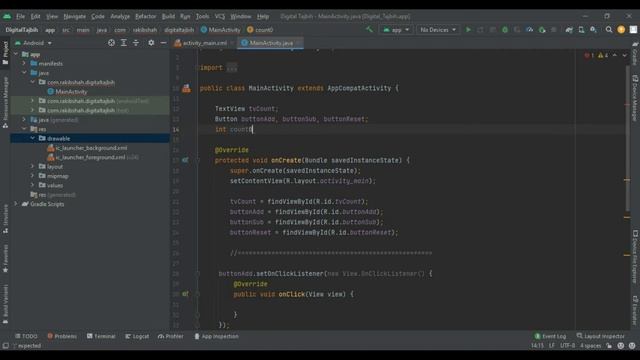Open the Android project view dropdown
The image size is (640, 360).
[33, 43]
